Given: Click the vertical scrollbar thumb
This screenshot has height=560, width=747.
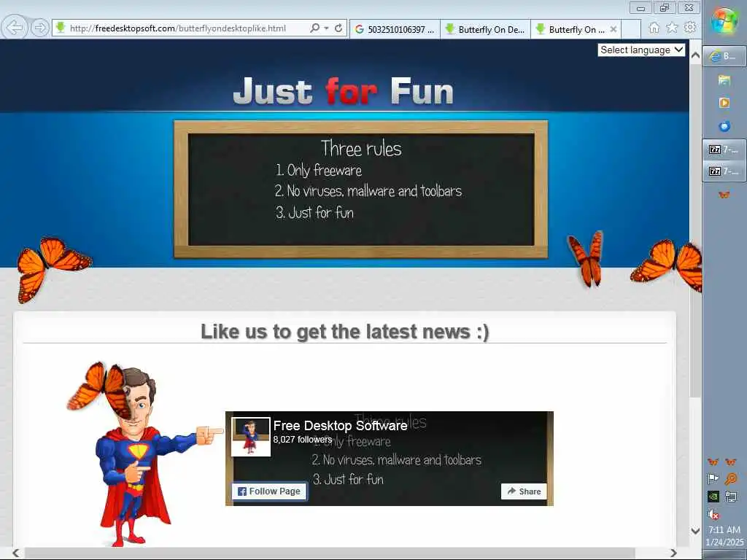Looking at the screenshot, I should pos(695,230).
